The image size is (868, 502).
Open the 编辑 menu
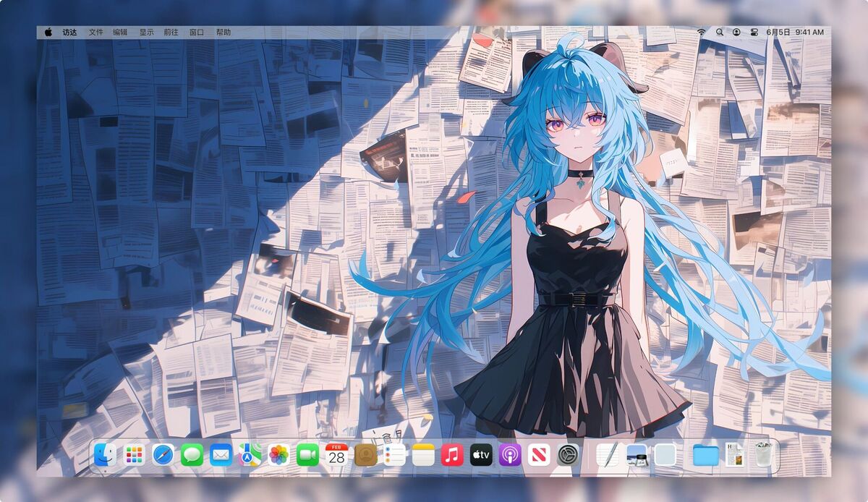pos(120,33)
